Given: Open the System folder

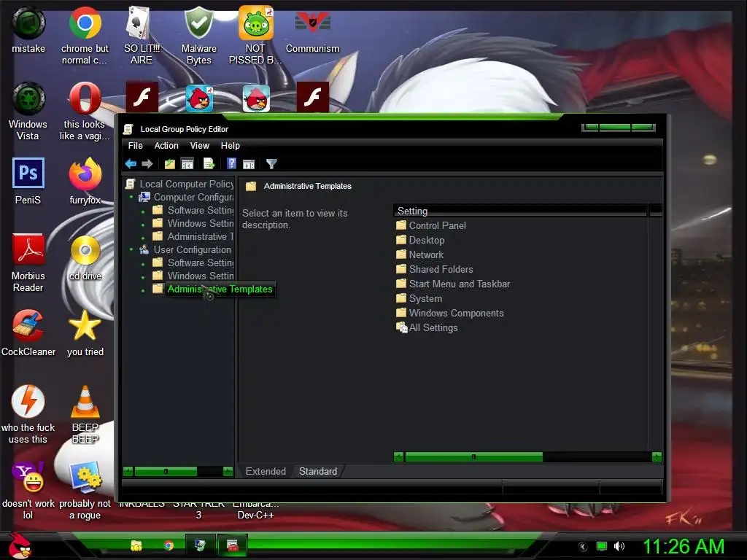Looking at the screenshot, I should 425,298.
